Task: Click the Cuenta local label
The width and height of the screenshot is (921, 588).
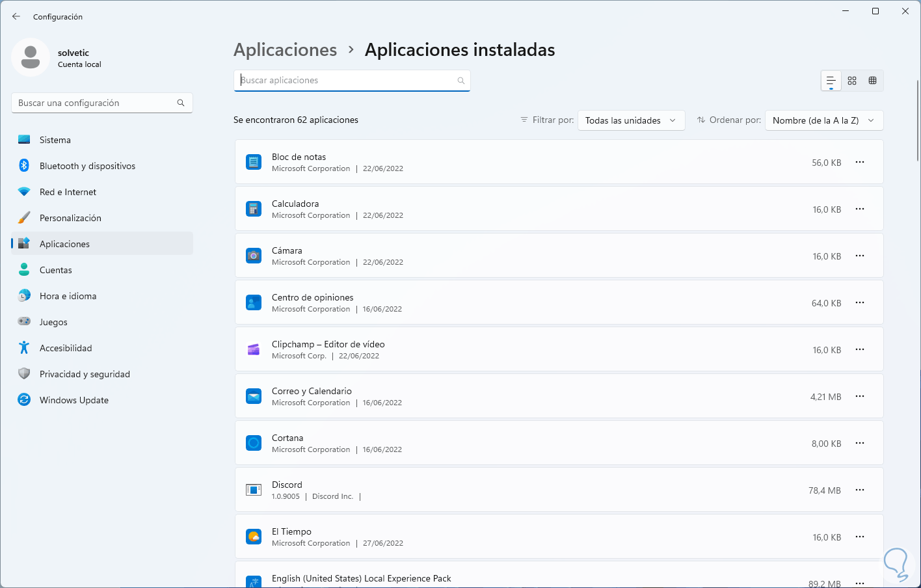Action: pos(79,64)
